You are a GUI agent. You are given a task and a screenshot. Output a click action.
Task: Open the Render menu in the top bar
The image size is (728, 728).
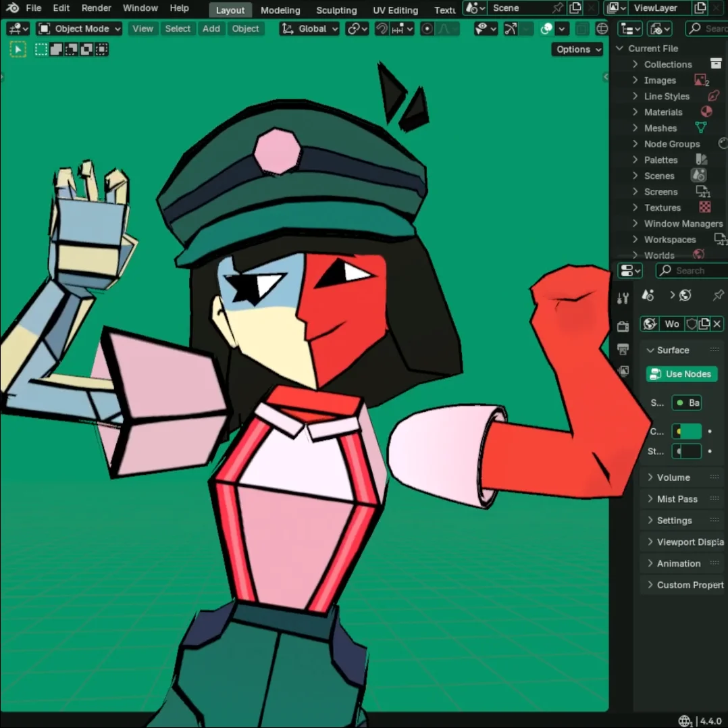click(x=96, y=8)
